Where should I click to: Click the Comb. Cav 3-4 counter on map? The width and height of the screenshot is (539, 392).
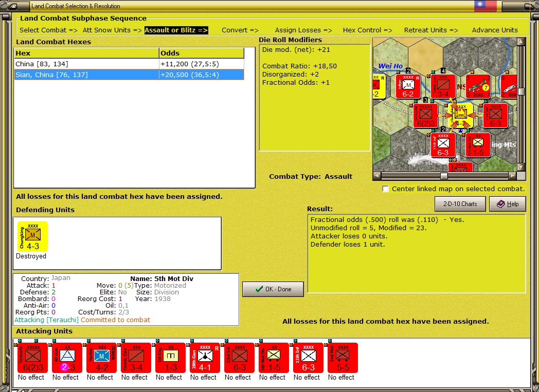tap(443, 86)
